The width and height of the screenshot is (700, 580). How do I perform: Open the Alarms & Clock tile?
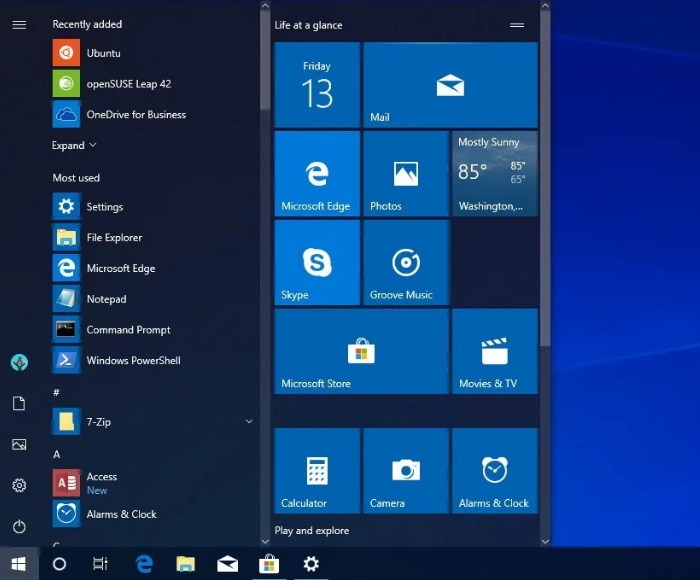click(x=495, y=471)
